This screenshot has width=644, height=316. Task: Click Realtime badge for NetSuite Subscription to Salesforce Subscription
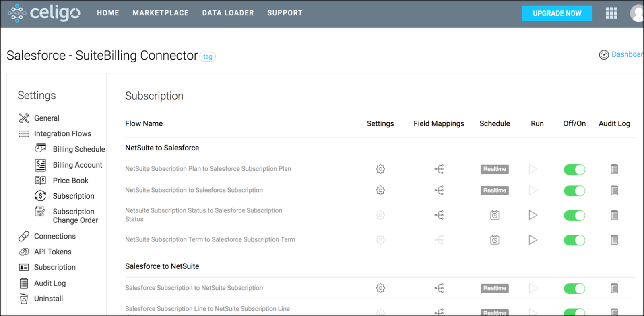(x=495, y=190)
